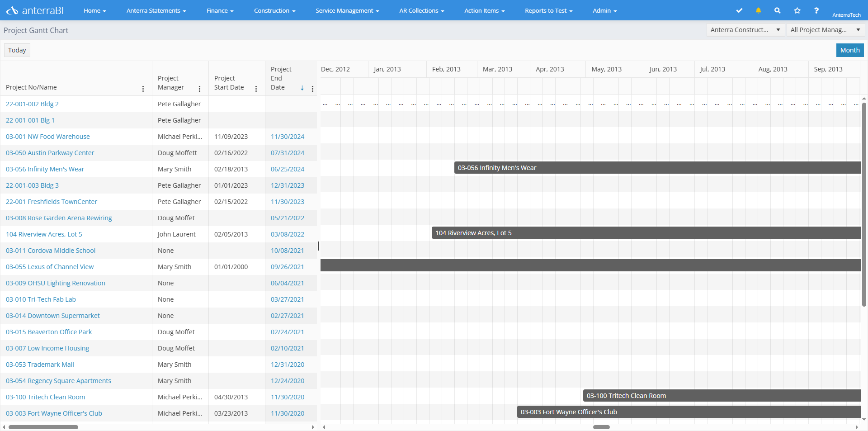This screenshot has height=431, width=868.
Task: Click grid scrollbar right arrow
Action: click(x=313, y=427)
